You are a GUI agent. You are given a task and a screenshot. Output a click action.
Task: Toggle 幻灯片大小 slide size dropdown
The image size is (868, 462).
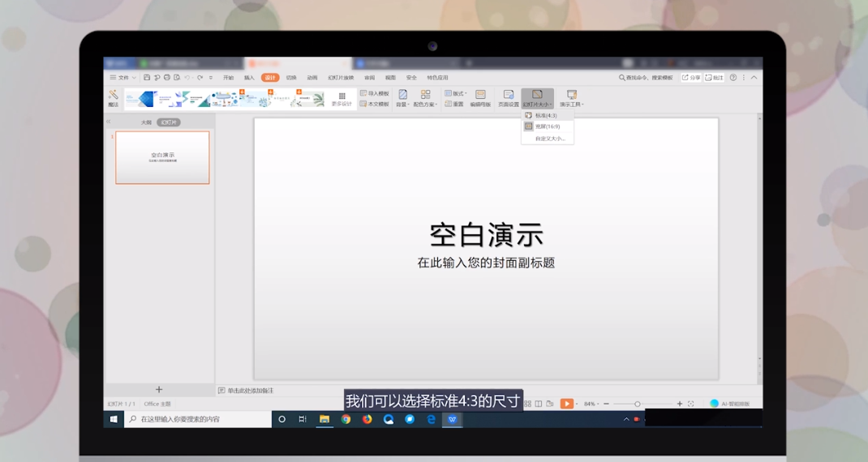pos(537,99)
